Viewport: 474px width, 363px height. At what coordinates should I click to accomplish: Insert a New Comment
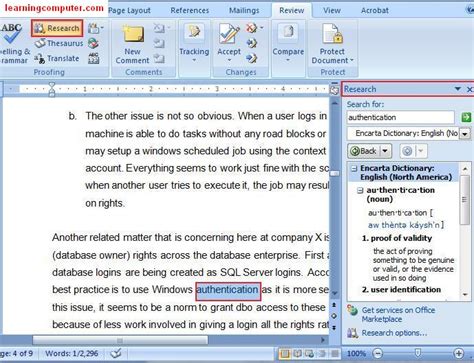(132, 45)
